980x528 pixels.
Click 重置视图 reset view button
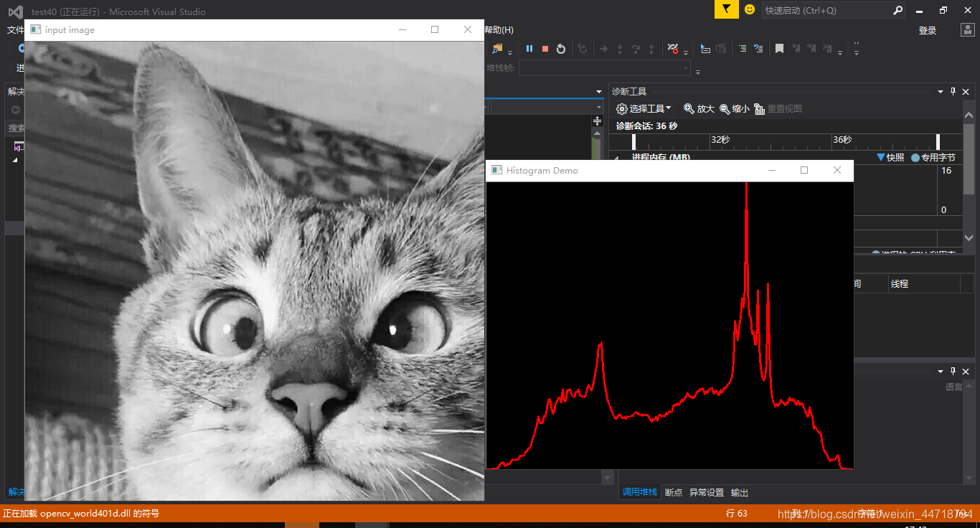pyautogui.click(x=778, y=109)
